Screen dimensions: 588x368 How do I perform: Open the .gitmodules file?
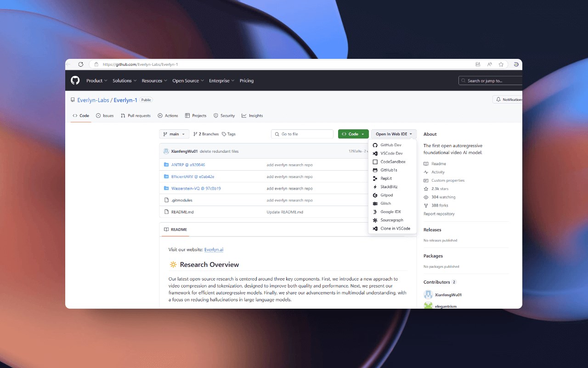coord(181,200)
